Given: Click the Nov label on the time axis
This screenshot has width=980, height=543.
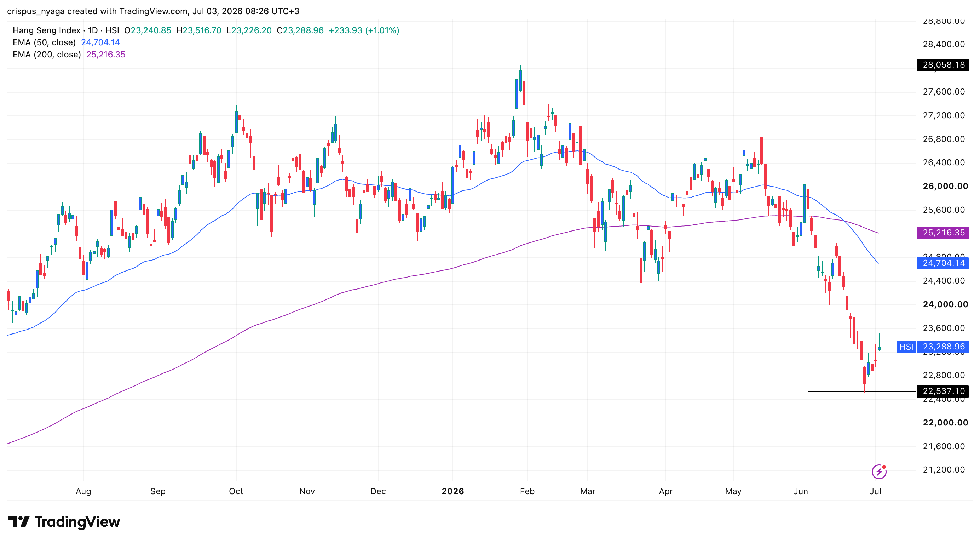Looking at the screenshot, I should tap(307, 491).
